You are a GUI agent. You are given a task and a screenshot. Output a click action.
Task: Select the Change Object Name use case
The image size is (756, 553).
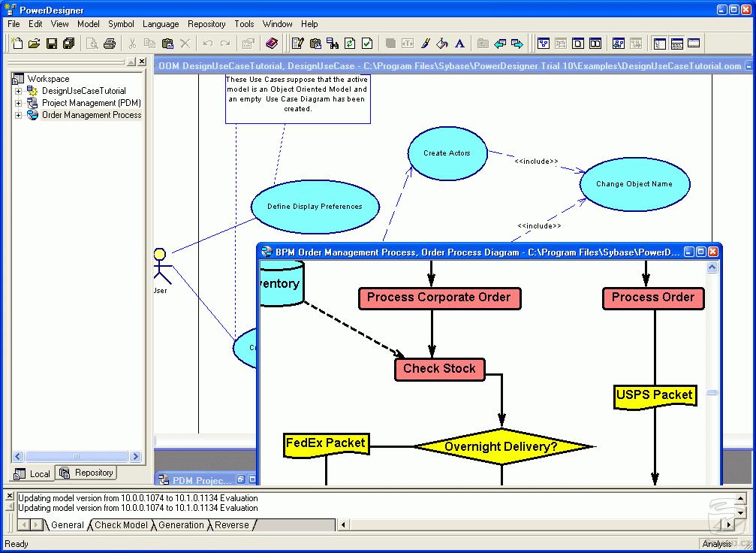[634, 184]
